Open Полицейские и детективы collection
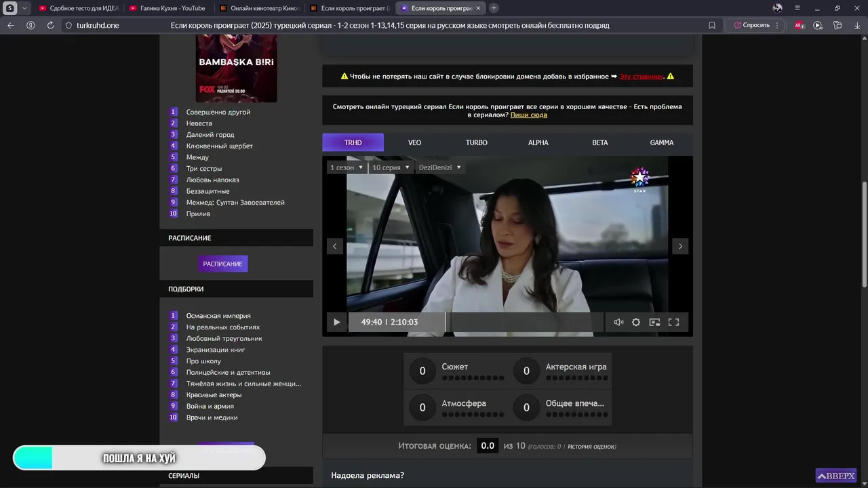868x488 pixels. tap(229, 372)
